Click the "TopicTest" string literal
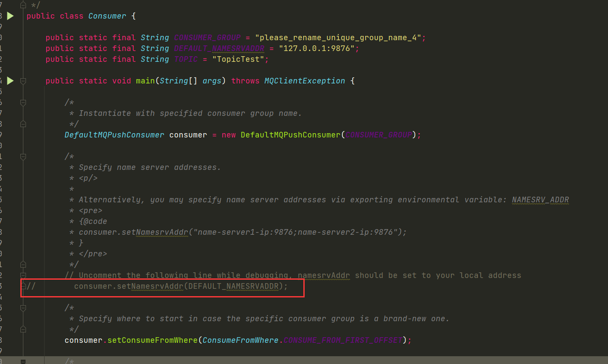The height and width of the screenshot is (364, 608). coord(238,59)
